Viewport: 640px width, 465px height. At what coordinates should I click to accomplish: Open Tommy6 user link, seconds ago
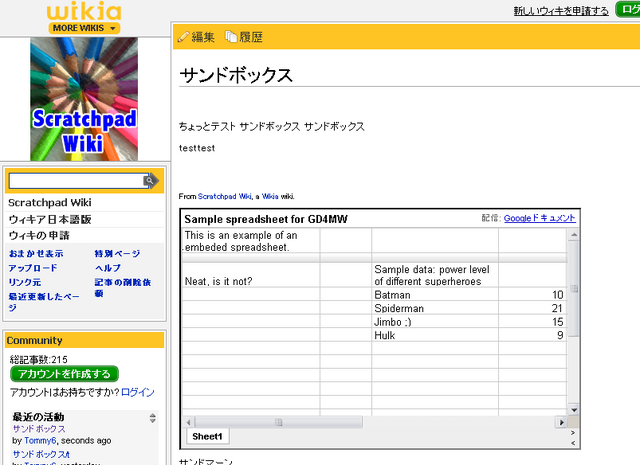click(x=40, y=441)
